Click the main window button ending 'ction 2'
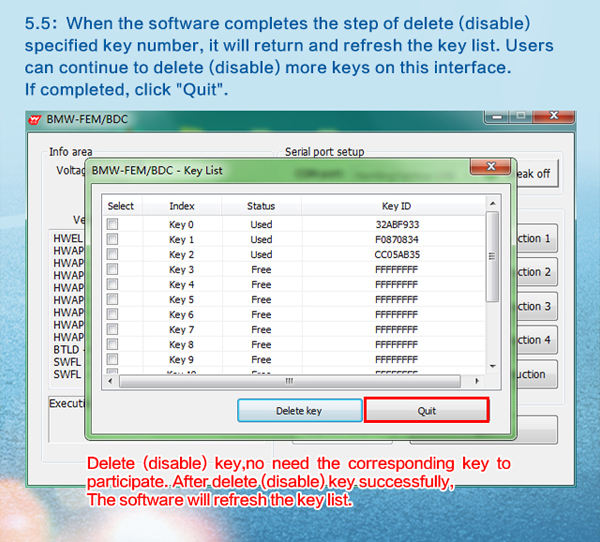 click(x=537, y=272)
